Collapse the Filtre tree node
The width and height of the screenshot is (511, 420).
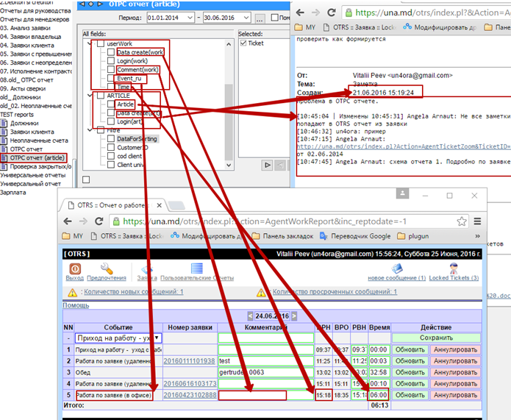pyautogui.click(x=90, y=129)
